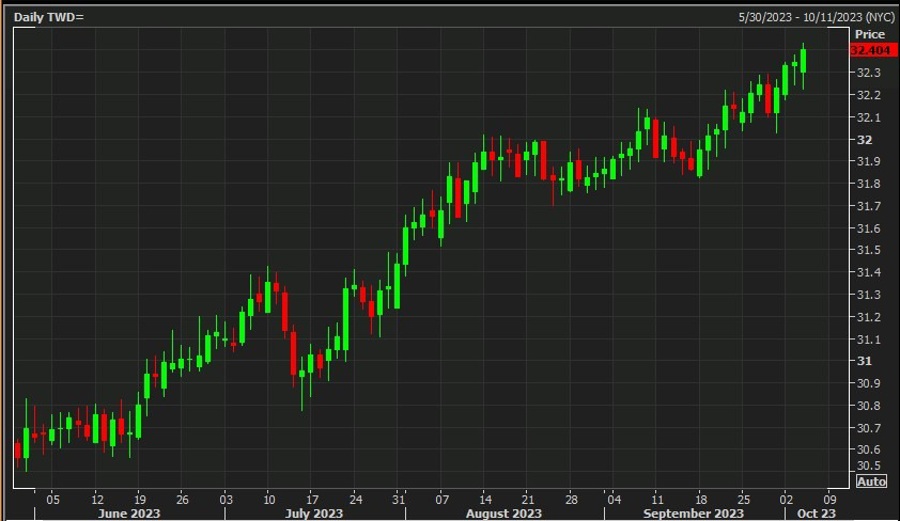The width and height of the screenshot is (900, 521).
Task: Click the Price axis header
Action: coord(870,34)
